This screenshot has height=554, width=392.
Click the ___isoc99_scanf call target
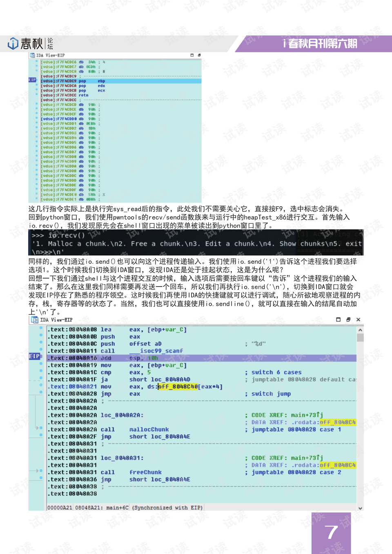click(x=156, y=351)
